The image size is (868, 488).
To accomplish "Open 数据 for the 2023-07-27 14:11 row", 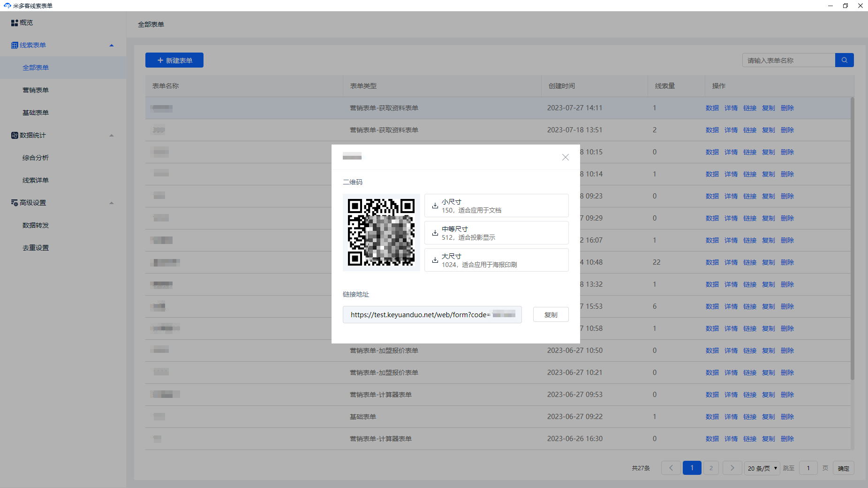I will coord(712,108).
